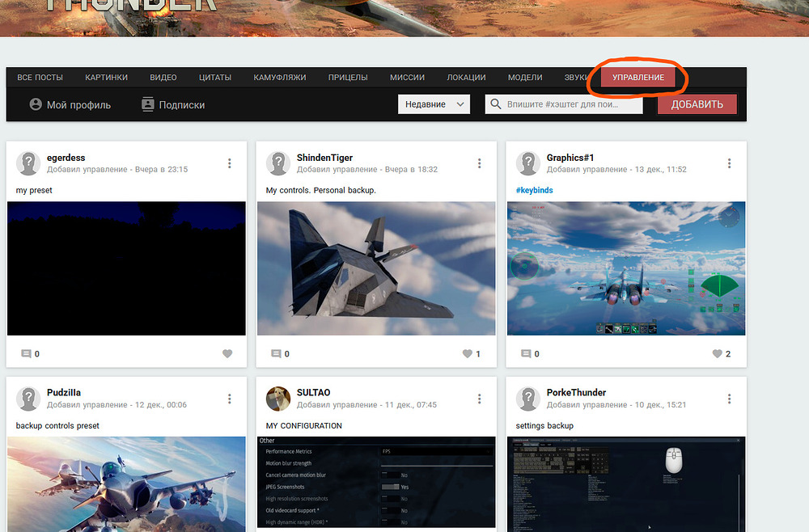
Task: Click the heart icon on Graphics#1 post
Action: [717, 354]
